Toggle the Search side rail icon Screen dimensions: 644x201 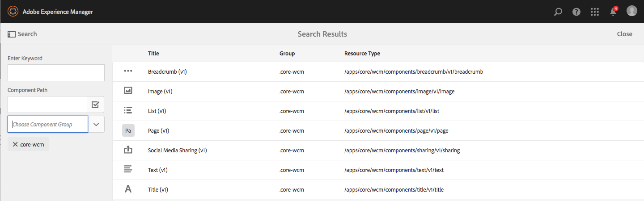pos(12,34)
